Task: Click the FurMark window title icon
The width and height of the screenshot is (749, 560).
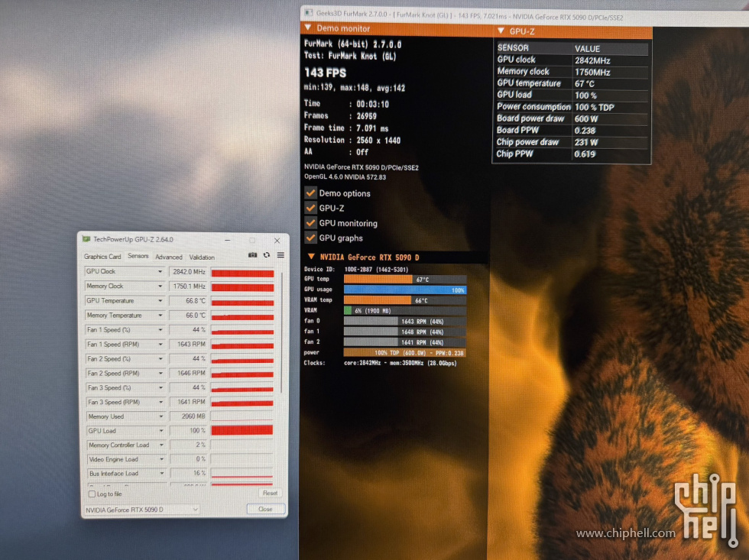Action: click(x=309, y=12)
